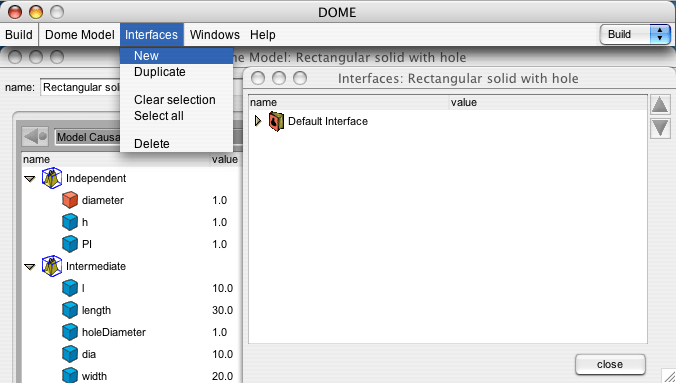676x383 pixels.
Task: Choose Clear selection from the Interfaces menu
Action: [x=177, y=100]
